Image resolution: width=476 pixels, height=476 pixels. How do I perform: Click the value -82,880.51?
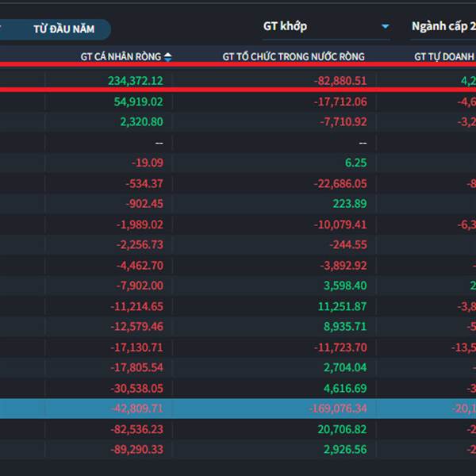click(340, 81)
